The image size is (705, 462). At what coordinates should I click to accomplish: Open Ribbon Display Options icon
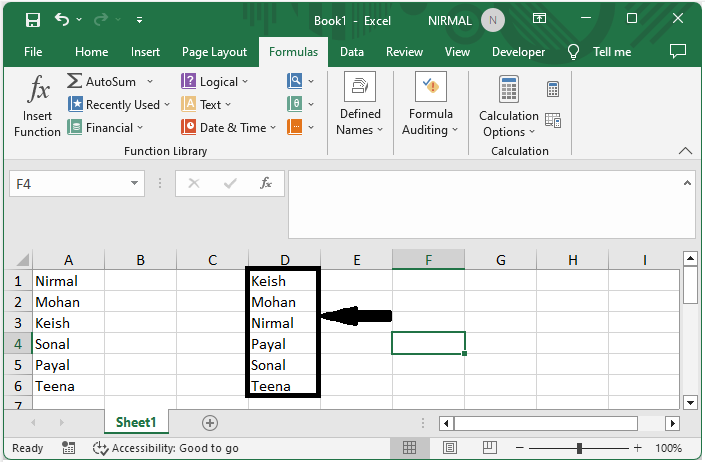[539, 18]
